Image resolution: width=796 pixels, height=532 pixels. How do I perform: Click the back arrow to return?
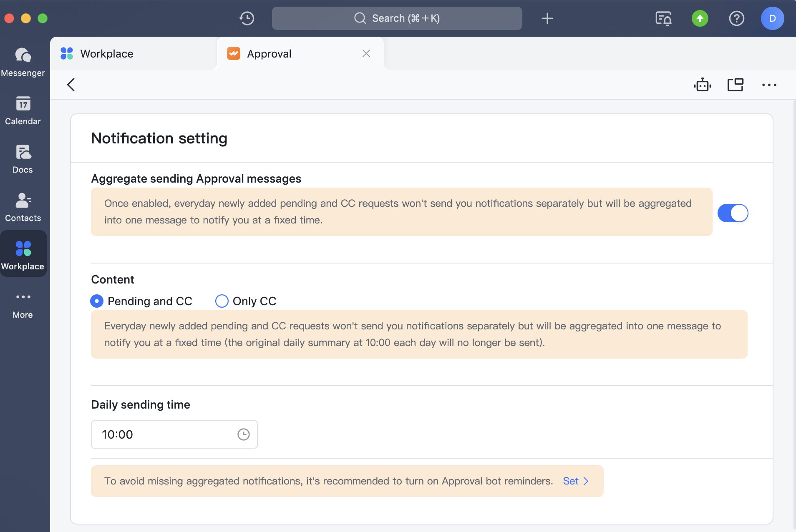click(x=71, y=84)
